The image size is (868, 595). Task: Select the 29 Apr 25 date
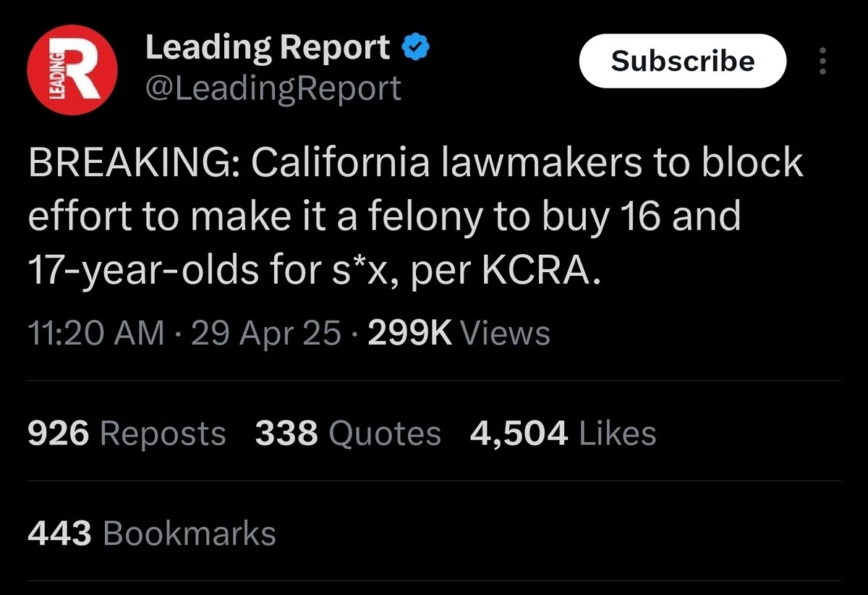click(265, 334)
